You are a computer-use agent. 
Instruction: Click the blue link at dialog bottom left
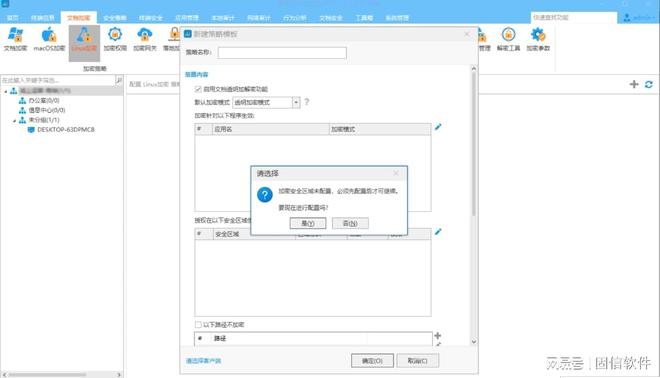click(x=203, y=361)
